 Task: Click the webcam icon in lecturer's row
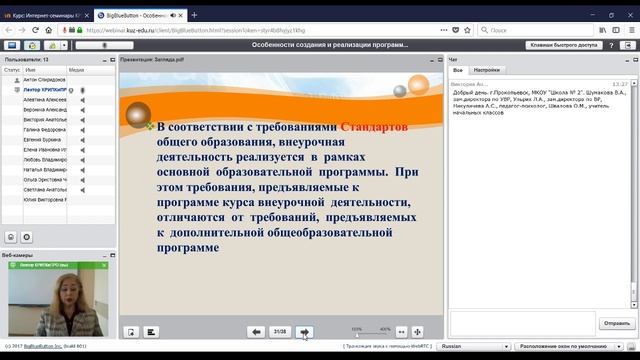tap(71, 90)
